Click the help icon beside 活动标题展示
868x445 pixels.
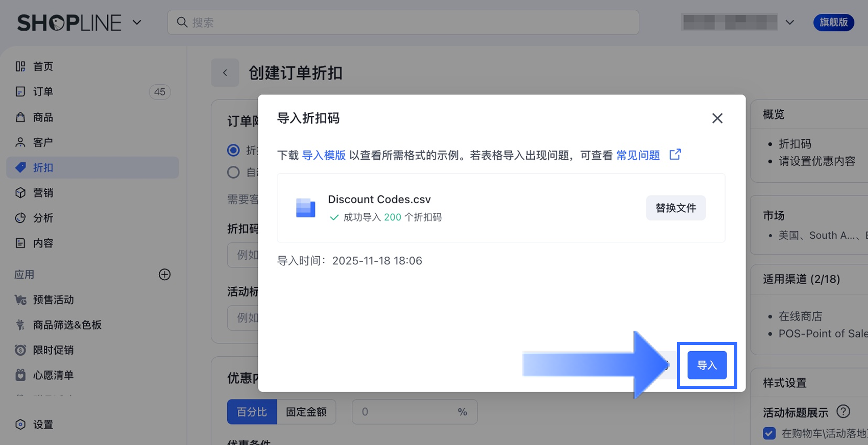pos(843,411)
